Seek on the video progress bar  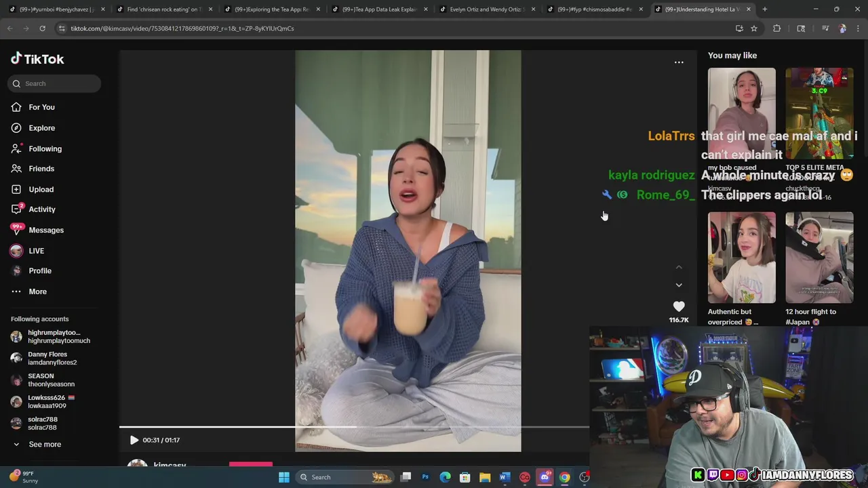click(354, 427)
